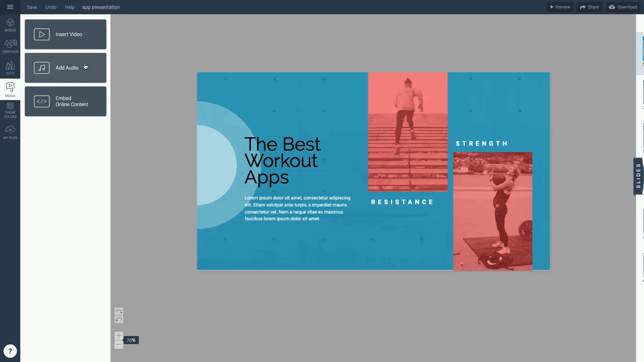Open the Data panel for charts
The width and height of the screenshot is (644, 362).
[10, 67]
